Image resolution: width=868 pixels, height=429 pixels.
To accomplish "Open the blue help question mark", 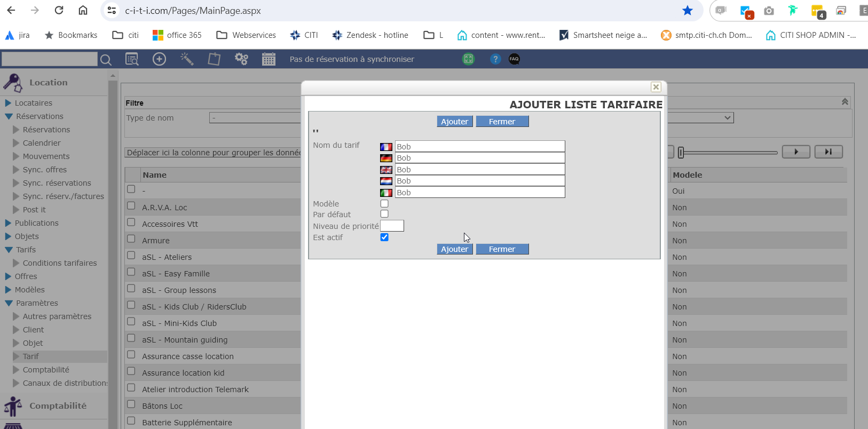I will [x=495, y=59].
